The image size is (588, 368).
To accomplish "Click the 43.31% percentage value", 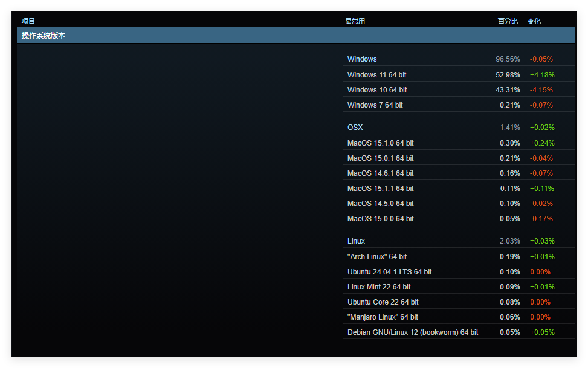I will pos(508,90).
